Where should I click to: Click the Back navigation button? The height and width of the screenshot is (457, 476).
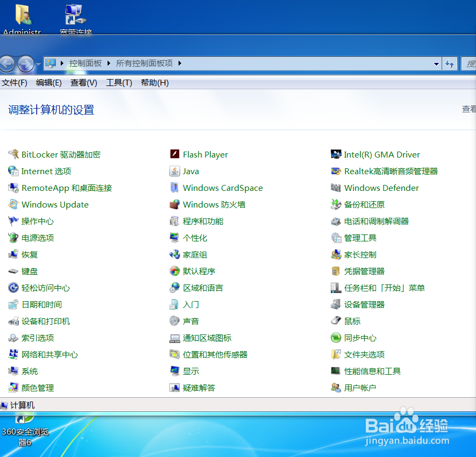(6, 64)
